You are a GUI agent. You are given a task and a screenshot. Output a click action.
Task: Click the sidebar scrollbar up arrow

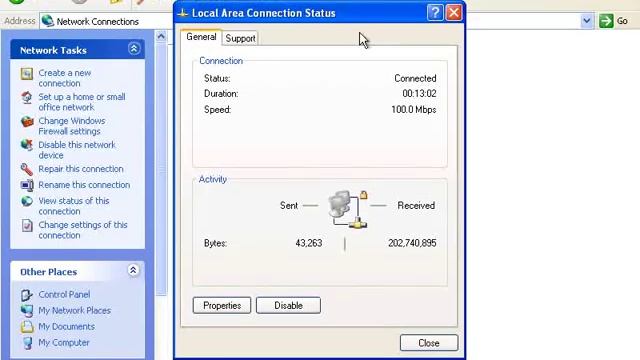161,36
